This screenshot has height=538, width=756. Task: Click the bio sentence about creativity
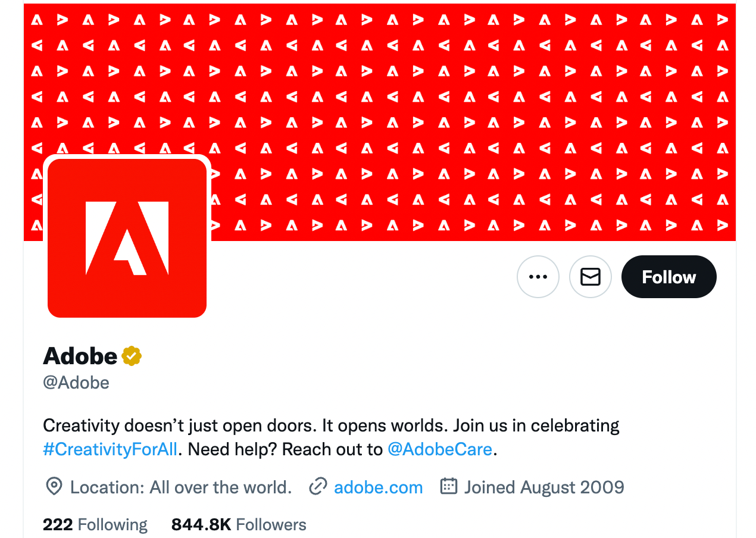pos(331,426)
